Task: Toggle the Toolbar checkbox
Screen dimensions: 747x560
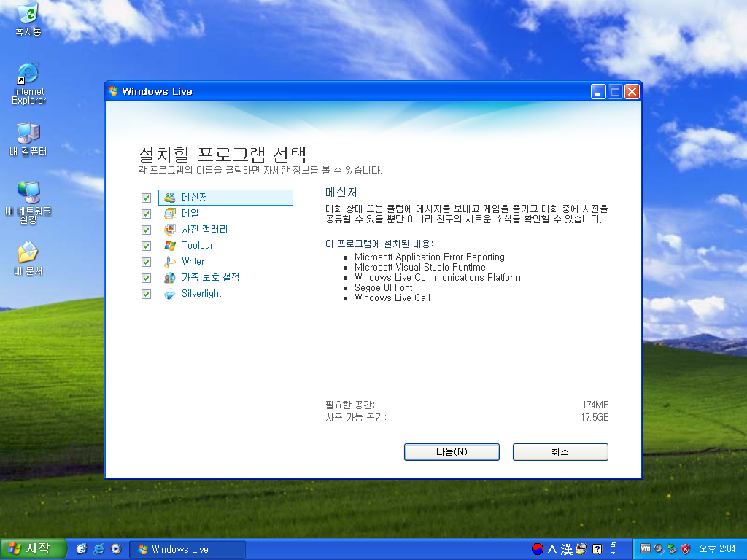Action: point(146,246)
